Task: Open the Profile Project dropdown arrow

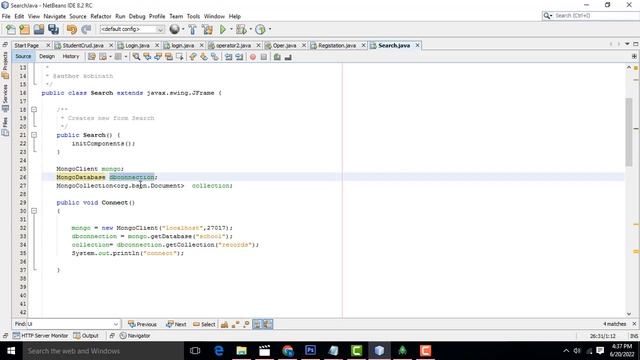Action: (270, 29)
